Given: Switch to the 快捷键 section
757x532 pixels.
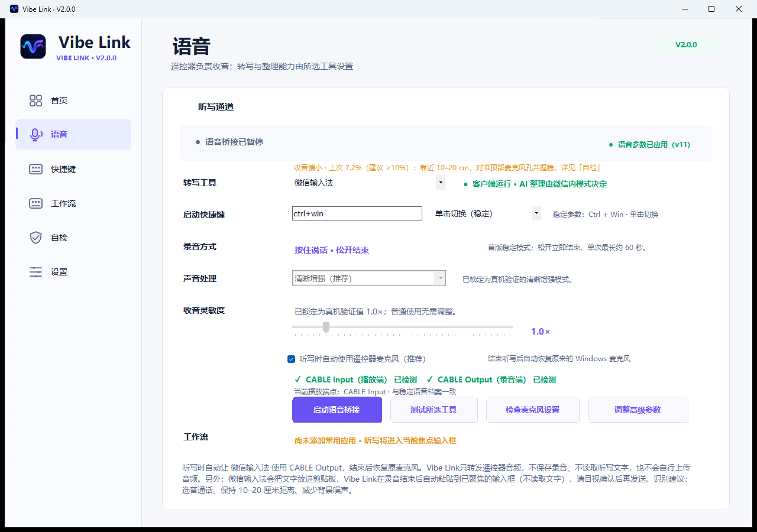Looking at the screenshot, I should [x=73, y=169].
